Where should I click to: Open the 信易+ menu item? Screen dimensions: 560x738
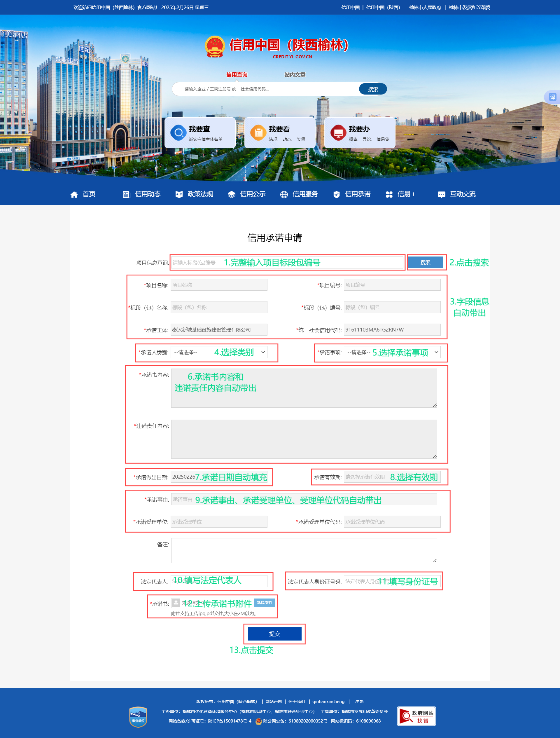click(x=406, y=194)
